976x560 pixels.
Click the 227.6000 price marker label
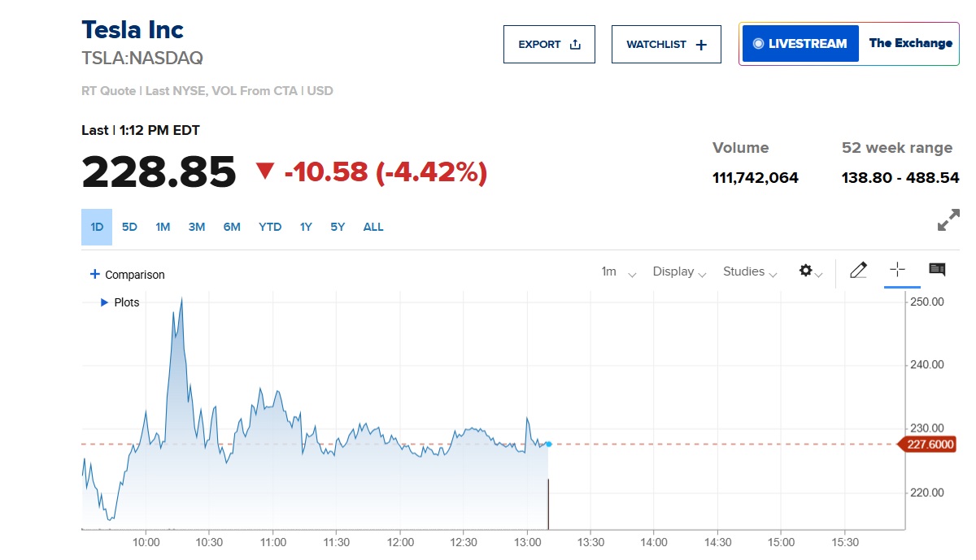(926, 445)
